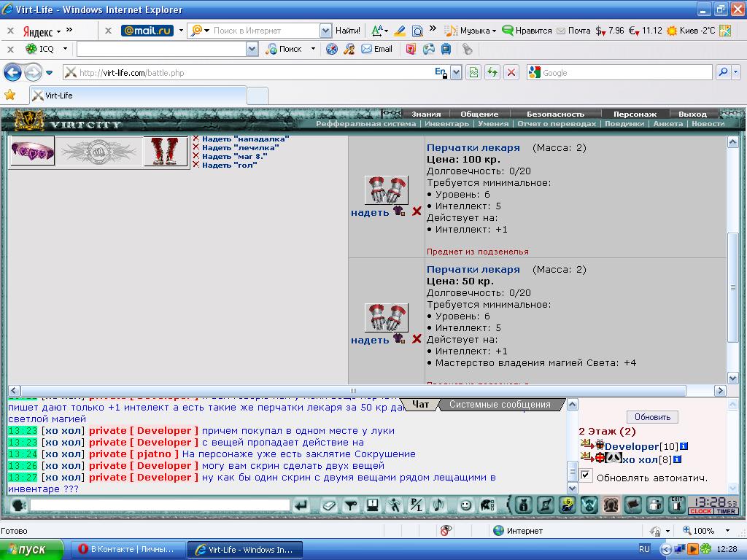Click надеть link for 100 кр. Перчатки лекаря

tap(370, 212)
